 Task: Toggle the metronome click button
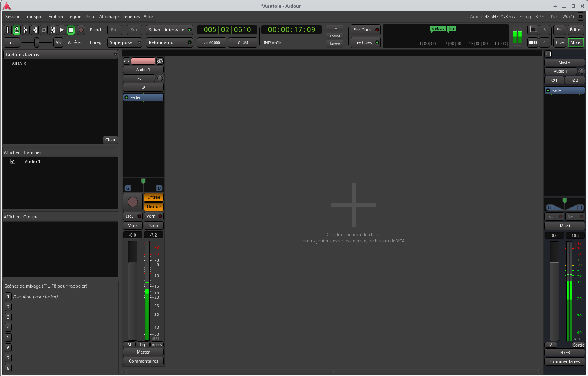click(16, 30)
